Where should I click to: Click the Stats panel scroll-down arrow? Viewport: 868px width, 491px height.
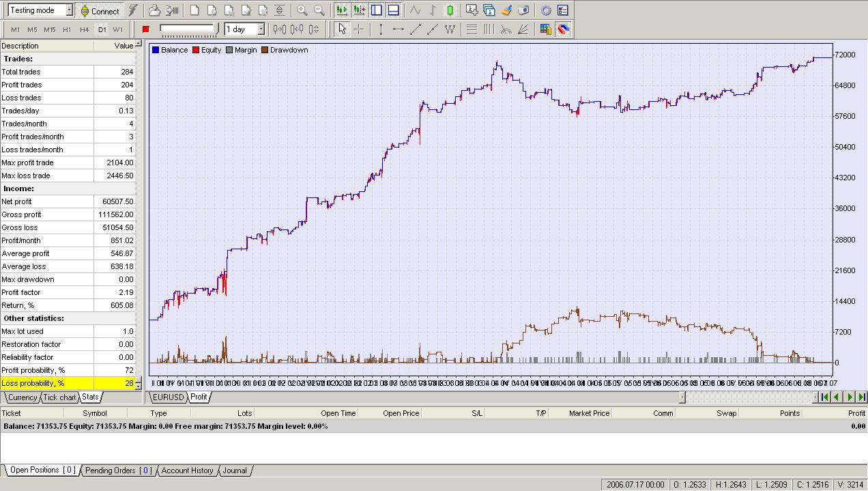tap(139, 386)
